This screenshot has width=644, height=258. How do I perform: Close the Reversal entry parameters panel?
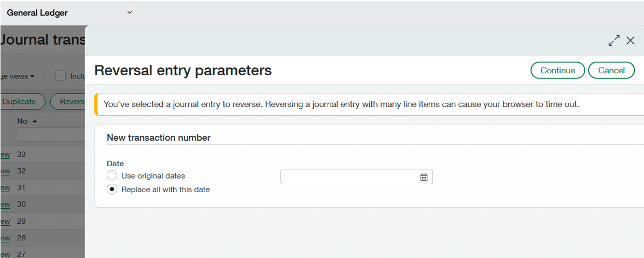pos(631,40)
